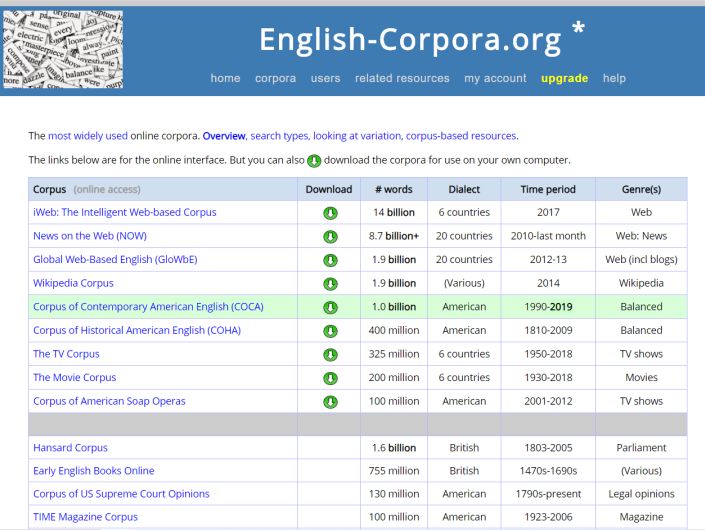Click the download icon for iWeb corpus
This screenshot has width=705, height=530.
[330, 213]
